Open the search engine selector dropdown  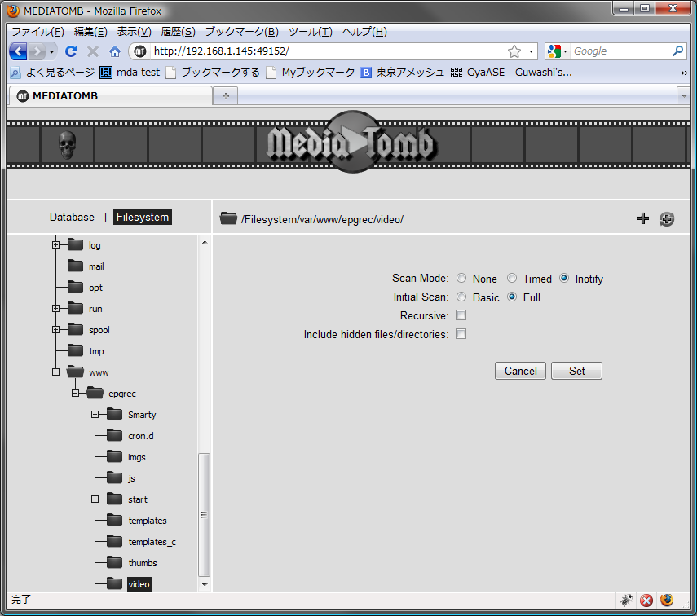click(x=566, y=51)
